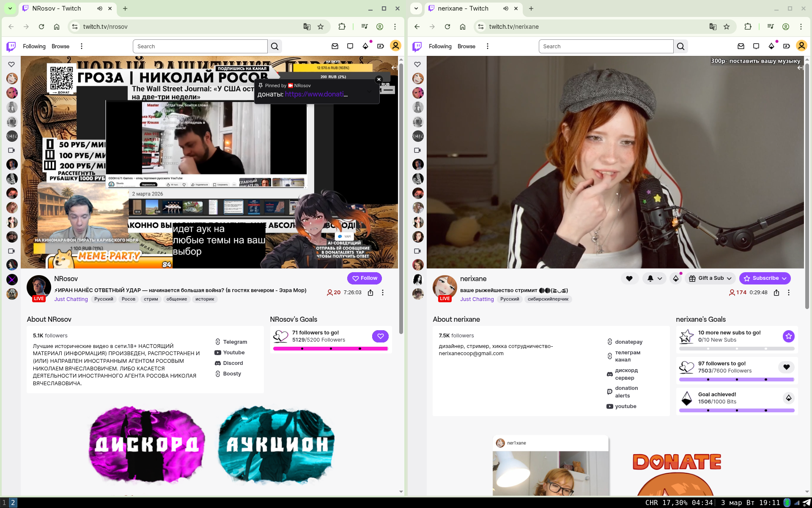
Task: Toggle follow heart on nerixane channel
Action: pos(629,278)
